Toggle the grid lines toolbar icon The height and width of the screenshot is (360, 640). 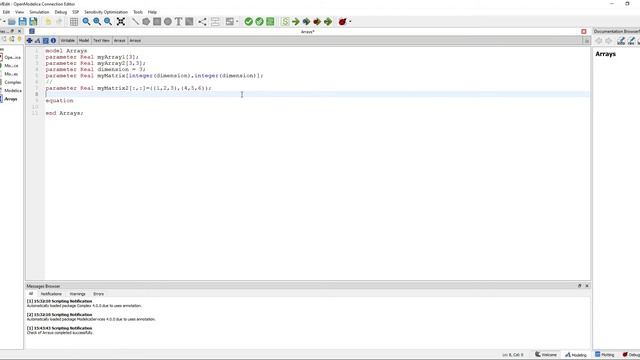pos(74,22)
